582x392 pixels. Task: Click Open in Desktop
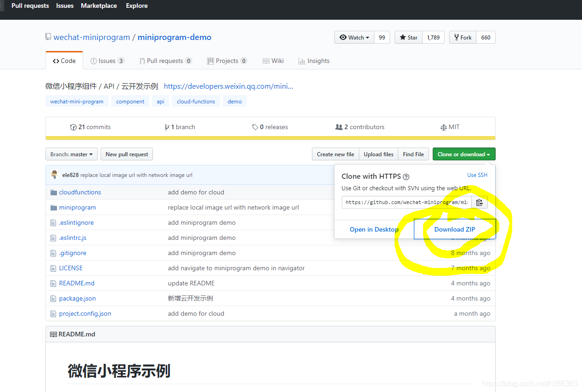(374, 229)
